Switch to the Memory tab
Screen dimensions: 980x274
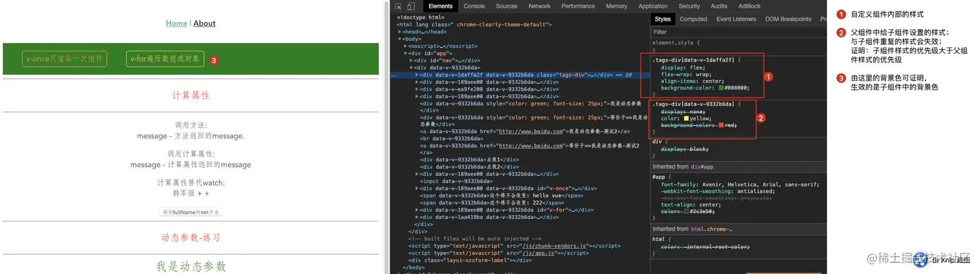[x=616, y=6]
